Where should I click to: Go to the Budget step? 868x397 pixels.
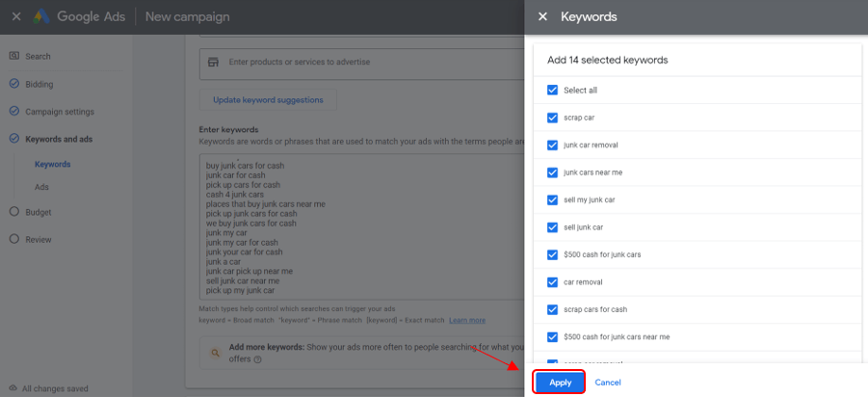pos(39,212)
